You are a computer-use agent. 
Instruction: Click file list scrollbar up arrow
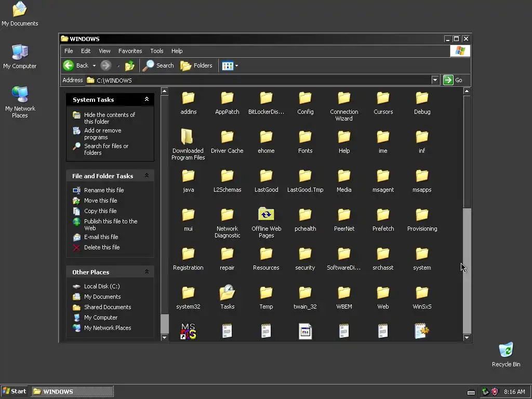467,91
